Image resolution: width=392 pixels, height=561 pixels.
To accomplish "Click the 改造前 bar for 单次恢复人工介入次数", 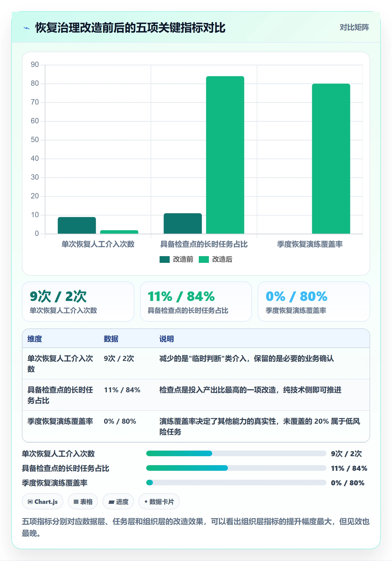I will tap(77, 225).
